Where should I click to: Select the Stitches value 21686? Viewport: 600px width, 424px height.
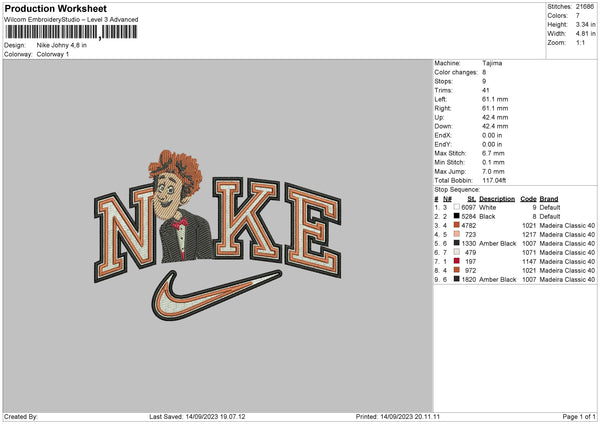(x=585, y=7)
